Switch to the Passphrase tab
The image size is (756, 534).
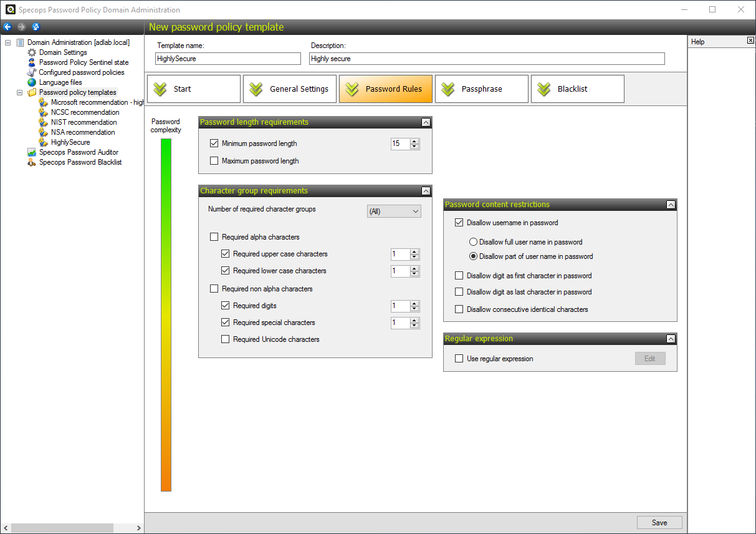[481, 89]
